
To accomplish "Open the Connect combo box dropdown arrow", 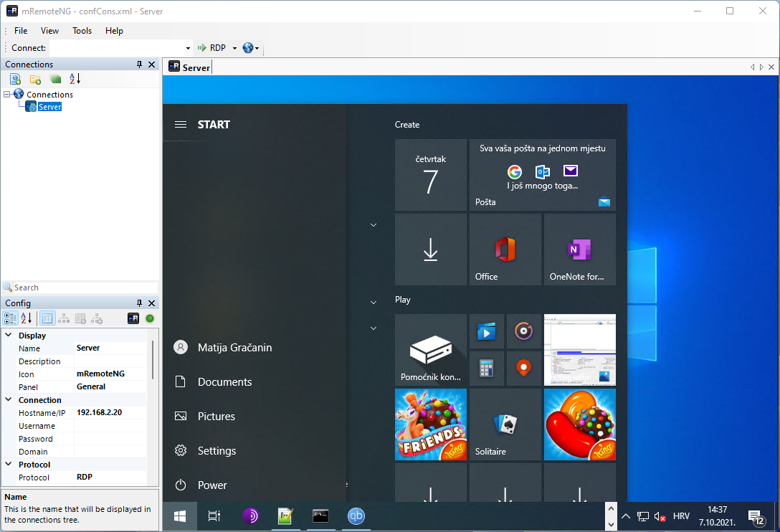I will pos(188,48).
